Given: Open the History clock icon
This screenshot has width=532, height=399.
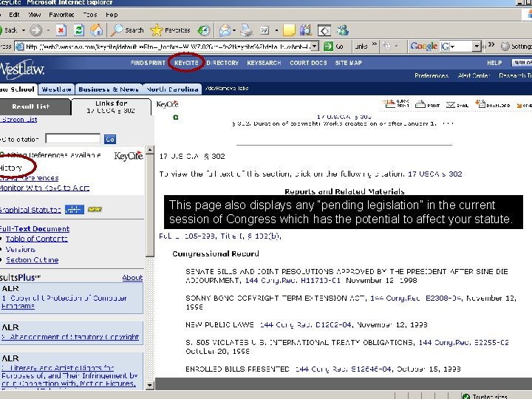Looking at the screenshot, I should (204, 30).
